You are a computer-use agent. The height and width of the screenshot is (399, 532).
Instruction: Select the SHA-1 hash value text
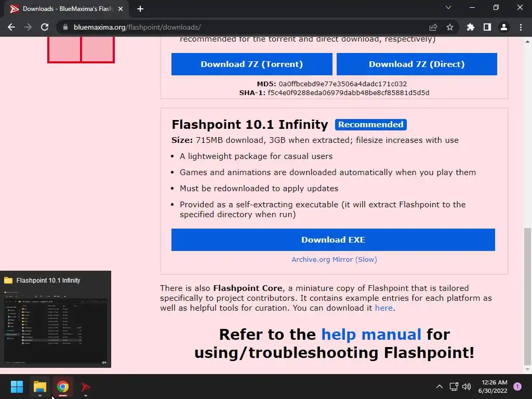(x=349, y=92)
